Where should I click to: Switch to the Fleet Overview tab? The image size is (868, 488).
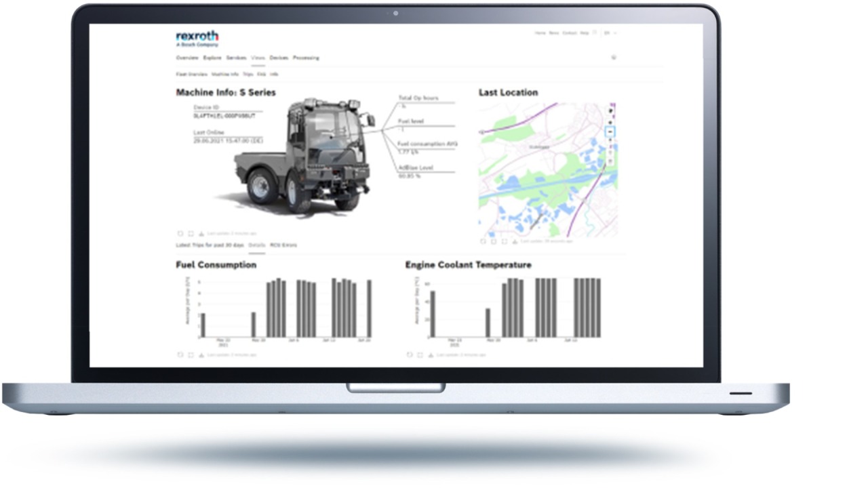coord(191,74)
